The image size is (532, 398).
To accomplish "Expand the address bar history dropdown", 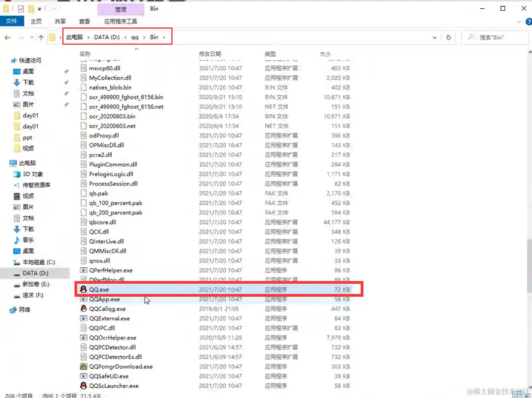I will tap(434, 37).
